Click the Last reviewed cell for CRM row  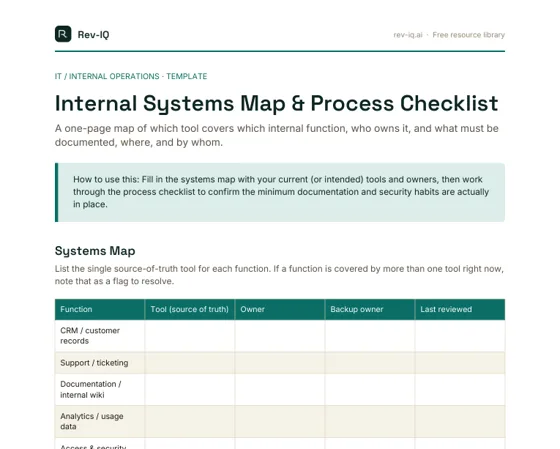pyautogui.click(x=460, y=336)
